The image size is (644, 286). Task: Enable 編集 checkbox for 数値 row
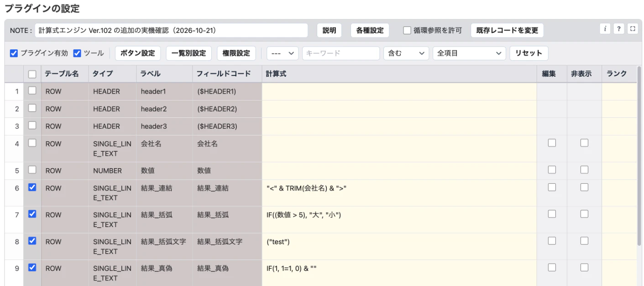552,170
